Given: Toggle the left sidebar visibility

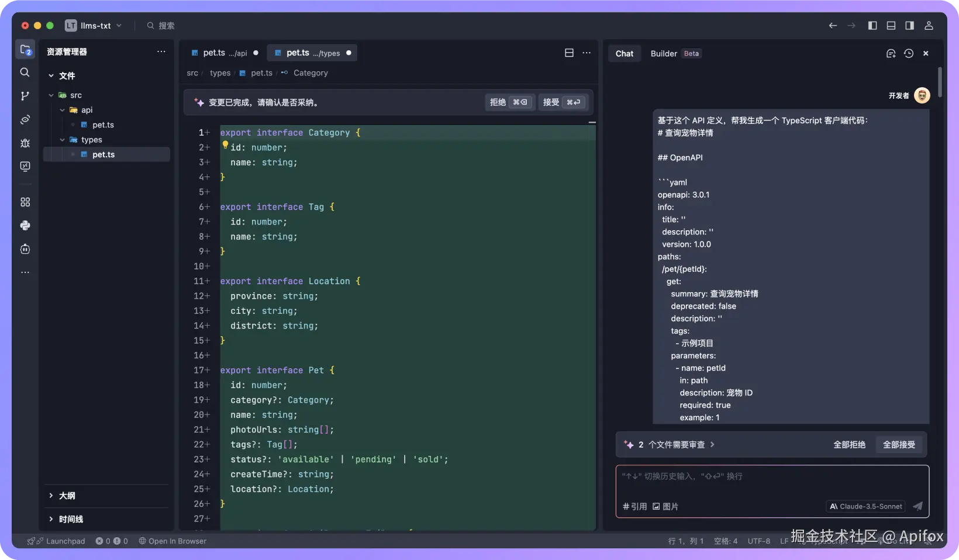Looking at the screenshot, I should pyautogui.click(x=872, y=26).
